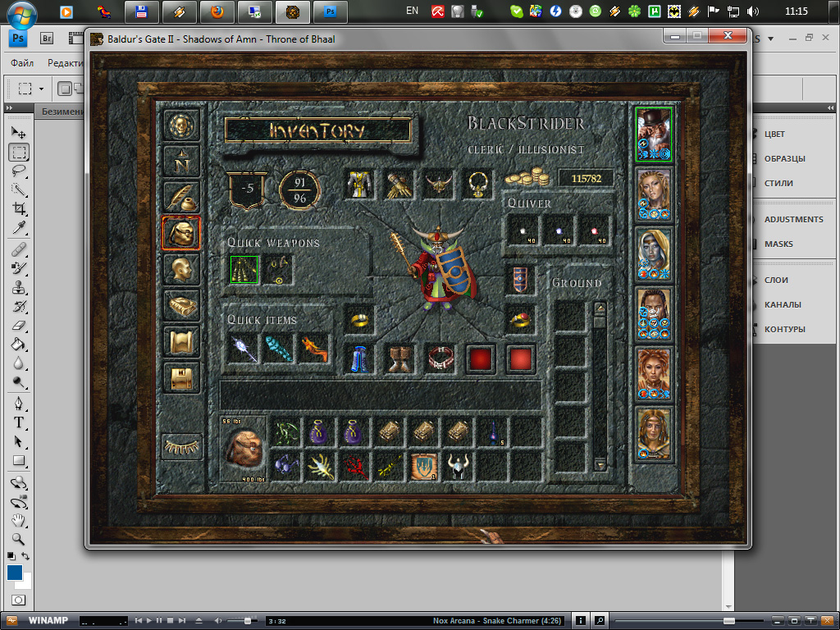Select the top-hat party portrait
Image resolution: width=840 pixels, height=630 pixels.
point(654,134)
